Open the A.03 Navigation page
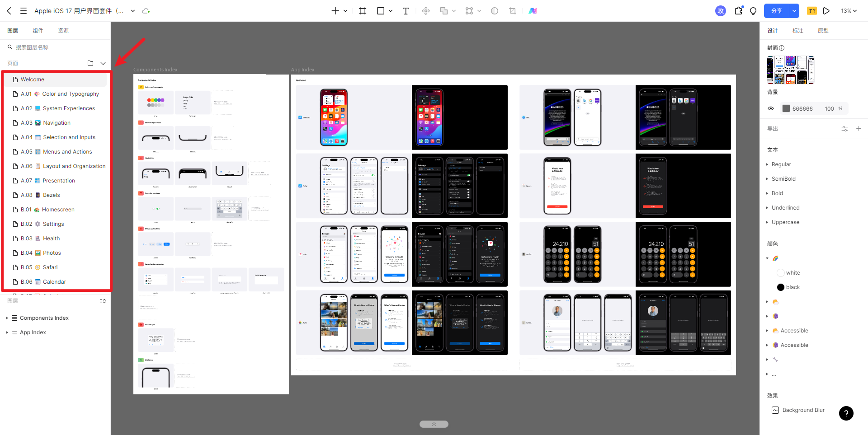This screenshot has width=868, height=435. [x=56, y=123]
